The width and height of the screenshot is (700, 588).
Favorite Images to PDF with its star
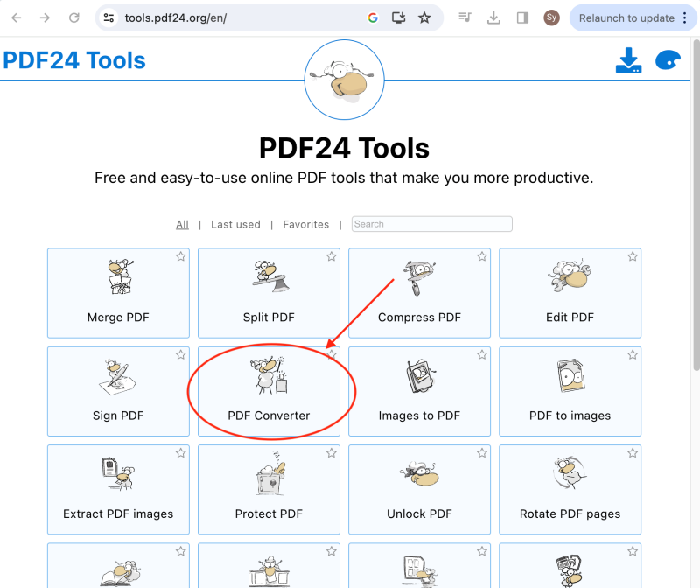click(x=482, y=354)
